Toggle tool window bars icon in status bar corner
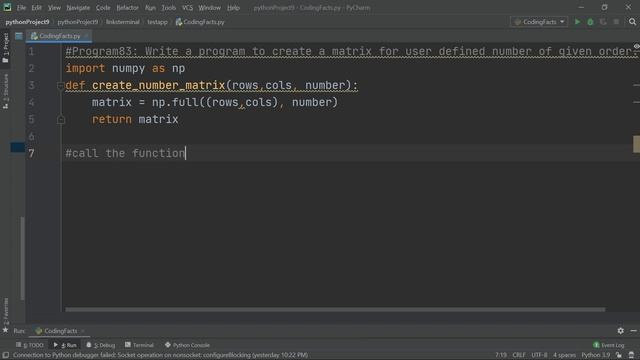 (x=6, y=356)
